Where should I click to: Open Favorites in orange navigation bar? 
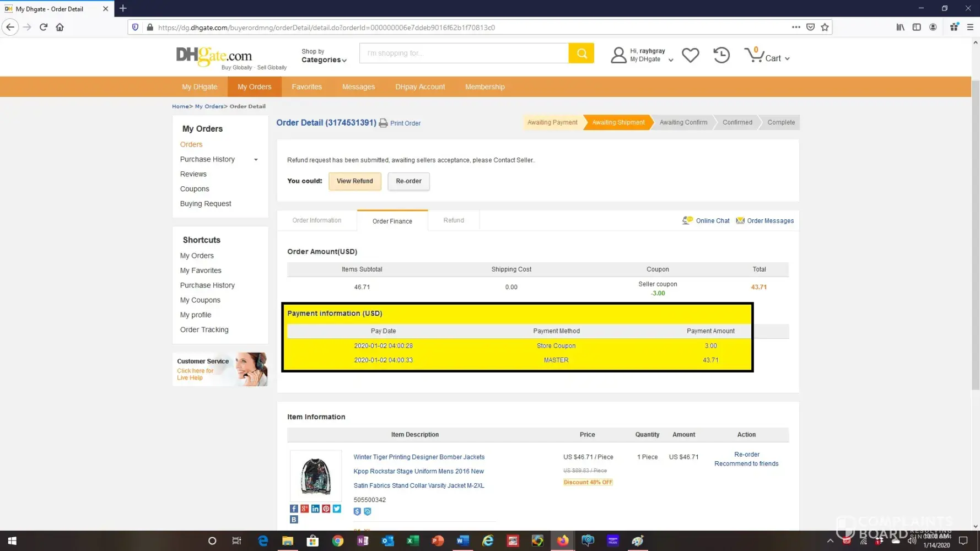pos(306,87)
